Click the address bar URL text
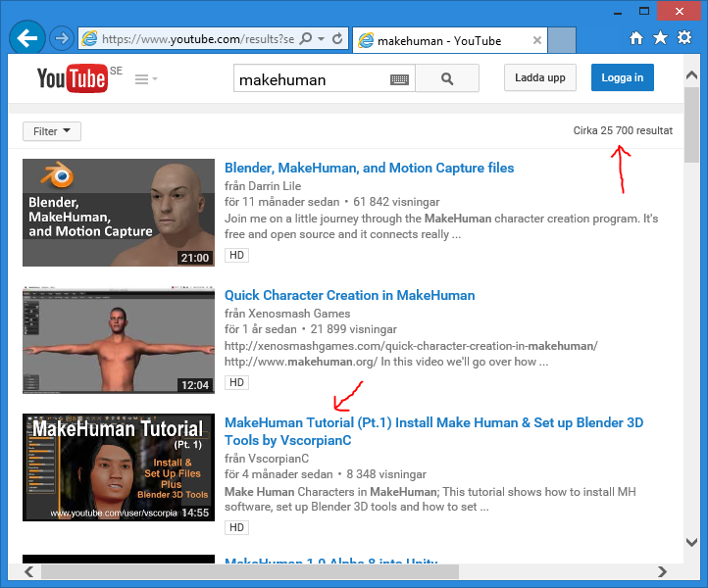The height and width of the screenshot is (588, 708). [x=198, y=39]
